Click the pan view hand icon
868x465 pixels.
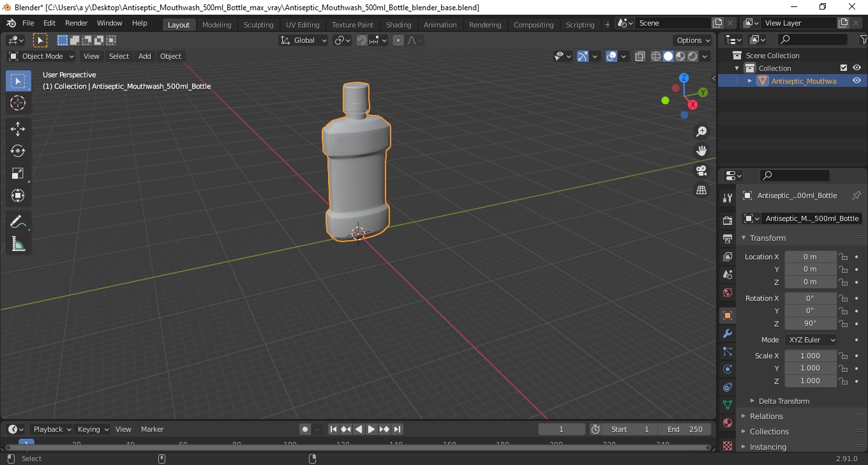701,151
